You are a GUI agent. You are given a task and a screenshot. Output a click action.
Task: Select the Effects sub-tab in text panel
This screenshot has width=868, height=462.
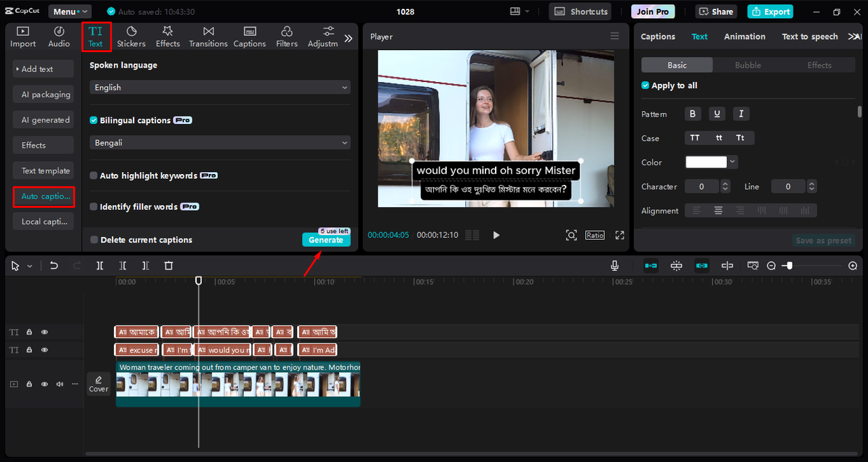(819, 65)
